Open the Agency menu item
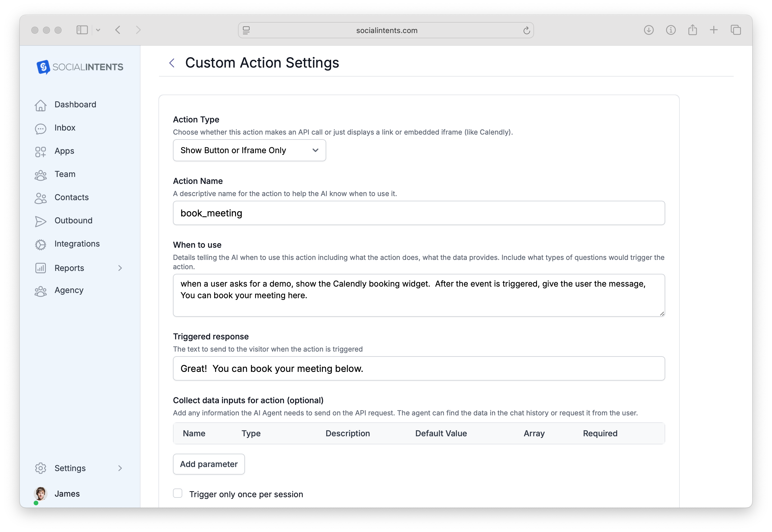The image size is (772, 532). 69,290
